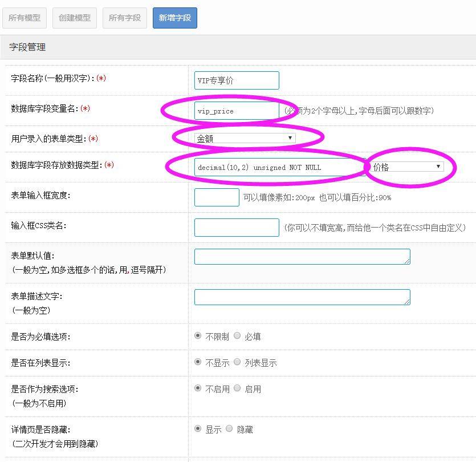Open the 金额 form type dropdown
The width and height of the screenshot is (476, 462).
coord(245,138)
